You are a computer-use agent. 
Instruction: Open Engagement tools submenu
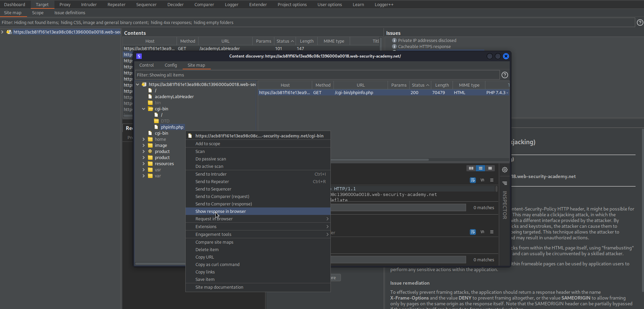coord(258,235)
